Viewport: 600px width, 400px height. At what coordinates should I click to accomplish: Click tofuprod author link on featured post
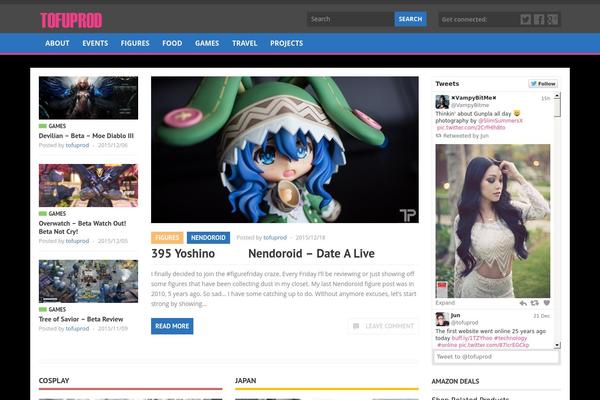tap(275, 238)
